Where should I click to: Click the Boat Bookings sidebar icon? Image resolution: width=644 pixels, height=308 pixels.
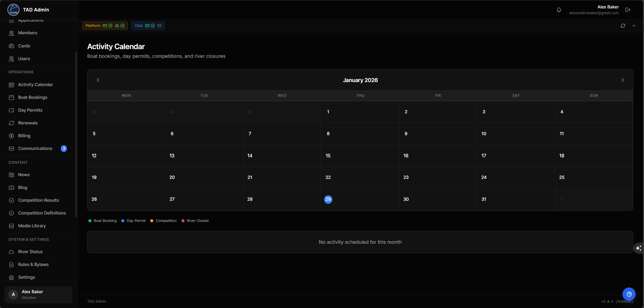11,98
